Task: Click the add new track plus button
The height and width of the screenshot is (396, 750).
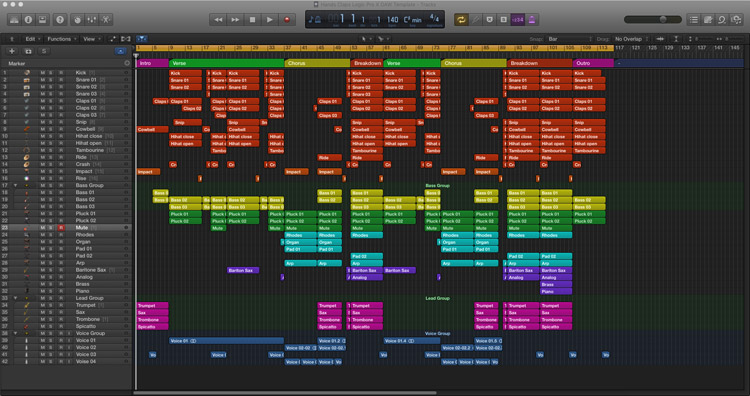Action: click(x=12, y=51)
